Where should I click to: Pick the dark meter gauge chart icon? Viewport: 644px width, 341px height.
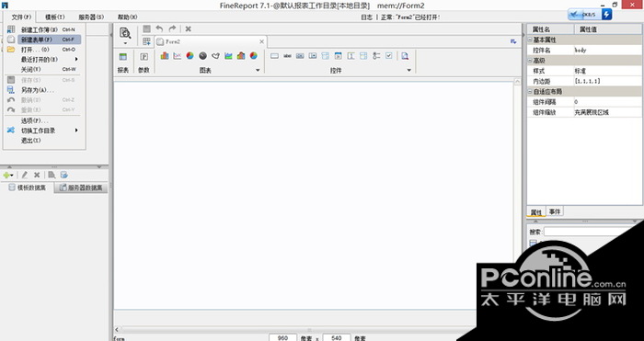202,56
